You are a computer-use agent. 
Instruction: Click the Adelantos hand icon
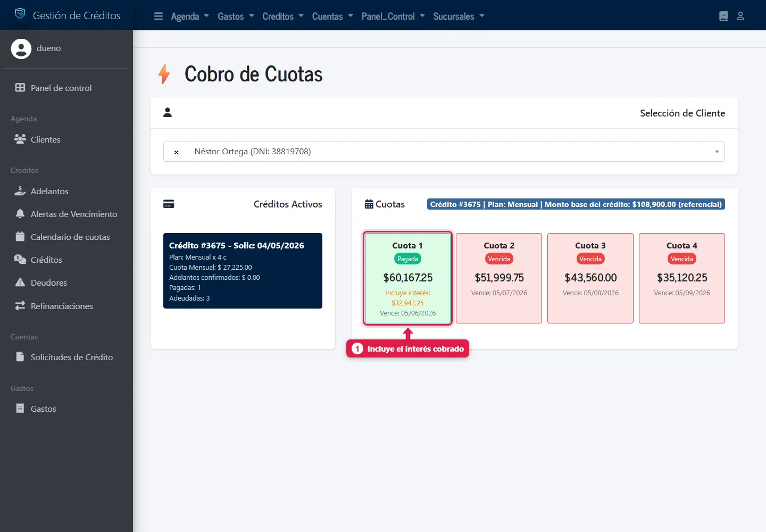[x=20, y=191]
